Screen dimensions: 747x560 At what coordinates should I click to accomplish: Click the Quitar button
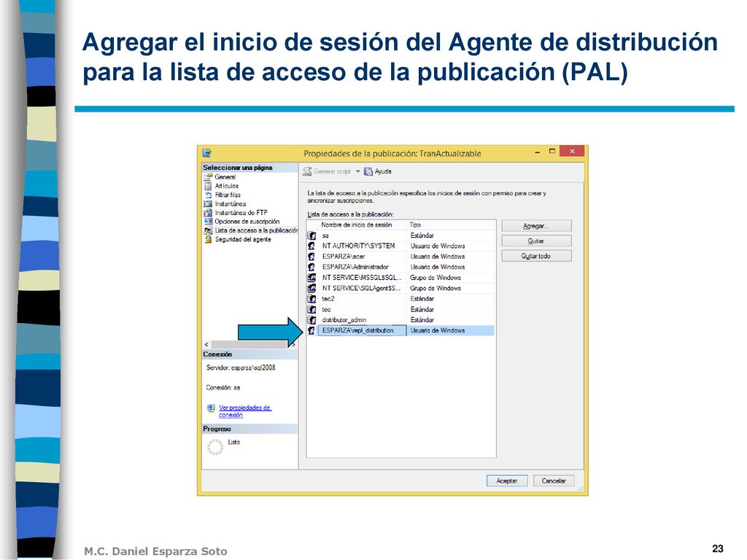click(536, 241)
